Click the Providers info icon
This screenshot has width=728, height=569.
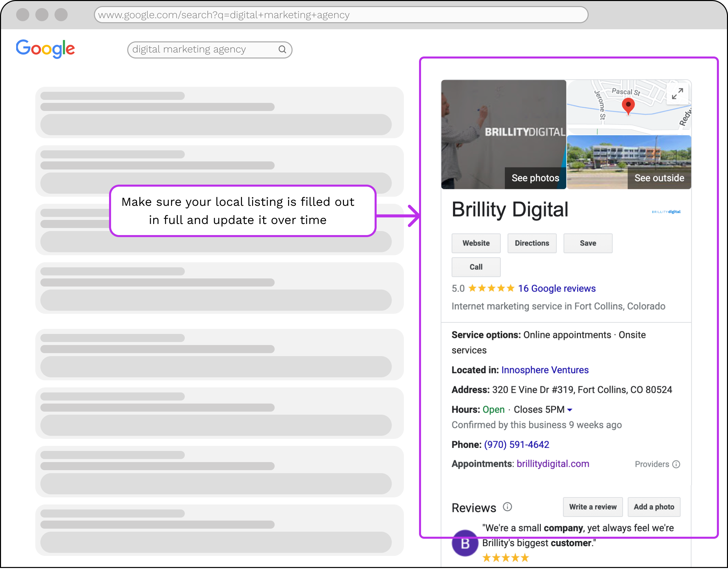(677, 464)
